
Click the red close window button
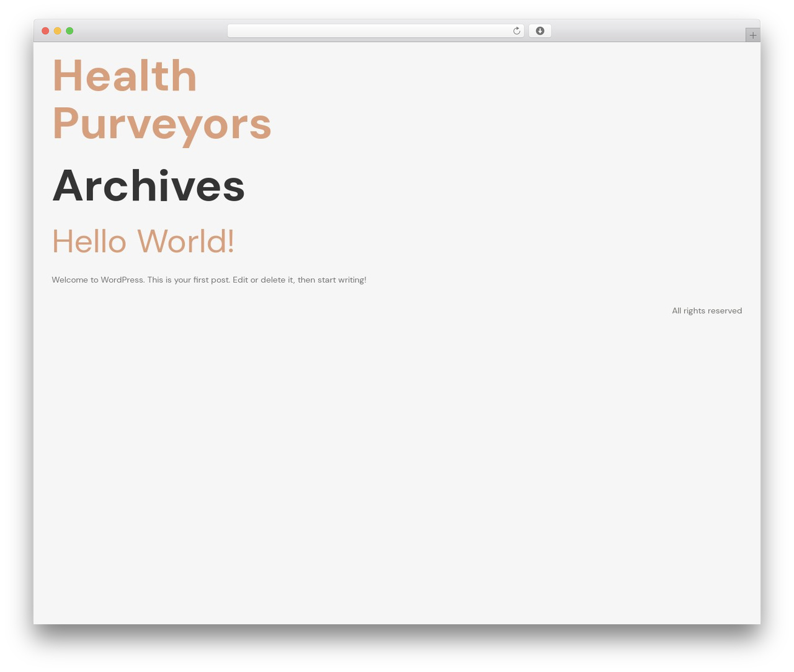45,31
